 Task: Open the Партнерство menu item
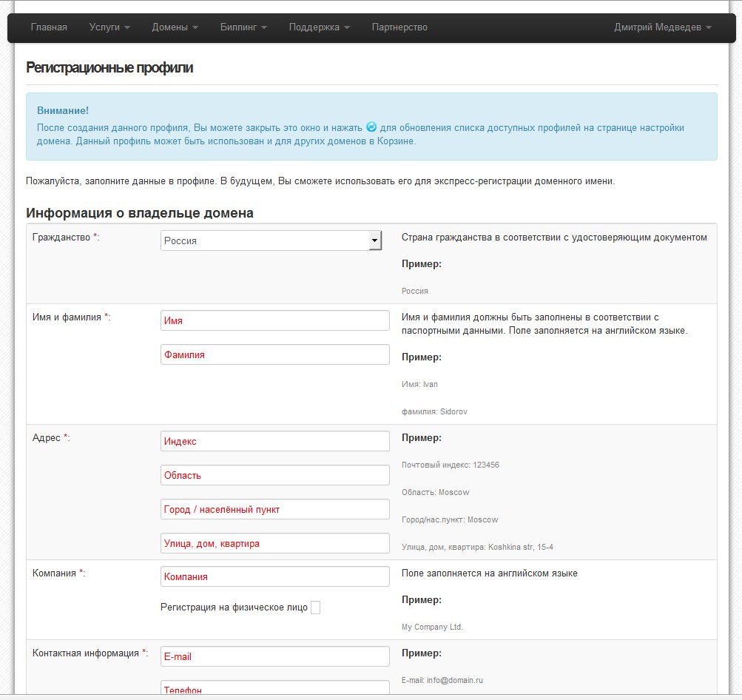(399, 27)
